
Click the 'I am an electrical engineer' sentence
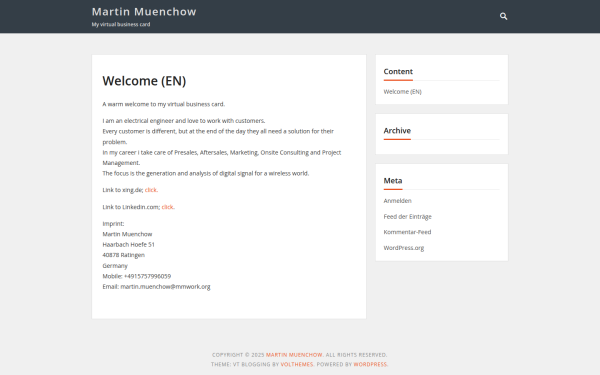[184, 121]
